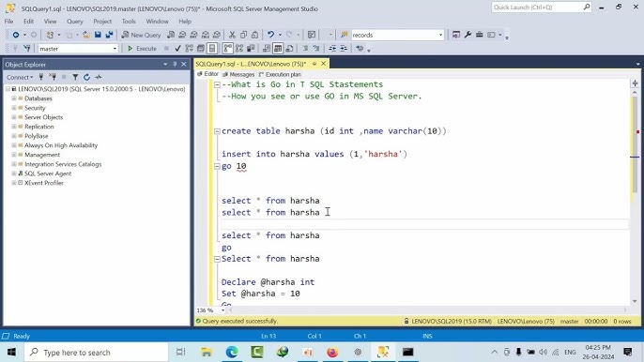The width and height of the screenshot is (644, 362).
Task: Toggle Include Actual Execution Plan button
Action: tap(227, 49)
